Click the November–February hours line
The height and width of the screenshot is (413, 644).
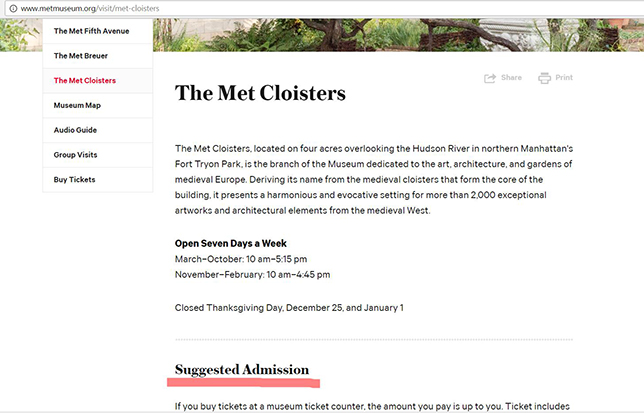point(252,275)
